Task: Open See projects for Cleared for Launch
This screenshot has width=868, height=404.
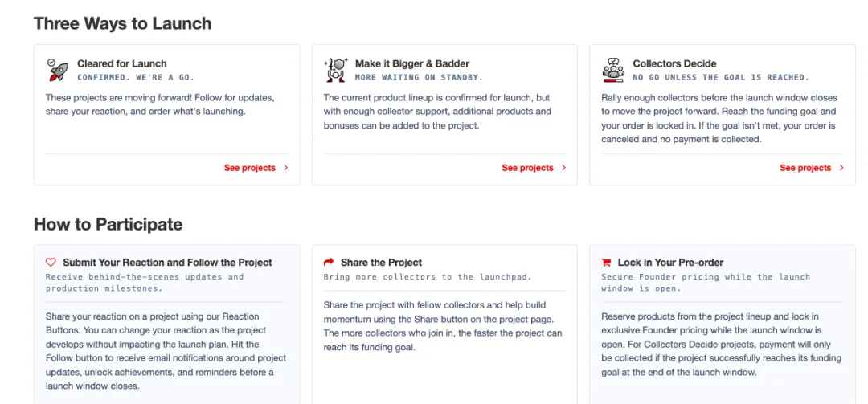Action: (x=250, y=168)
